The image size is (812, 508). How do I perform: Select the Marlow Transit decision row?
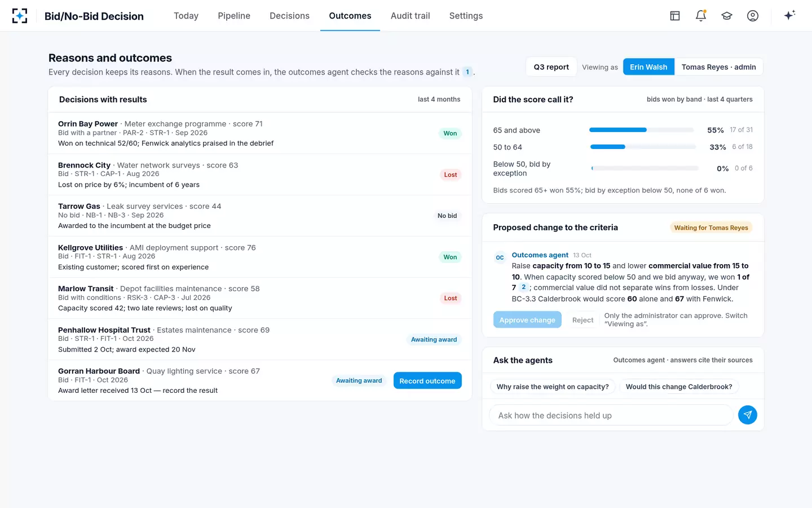pyautogui.click(x=260, y=298)
